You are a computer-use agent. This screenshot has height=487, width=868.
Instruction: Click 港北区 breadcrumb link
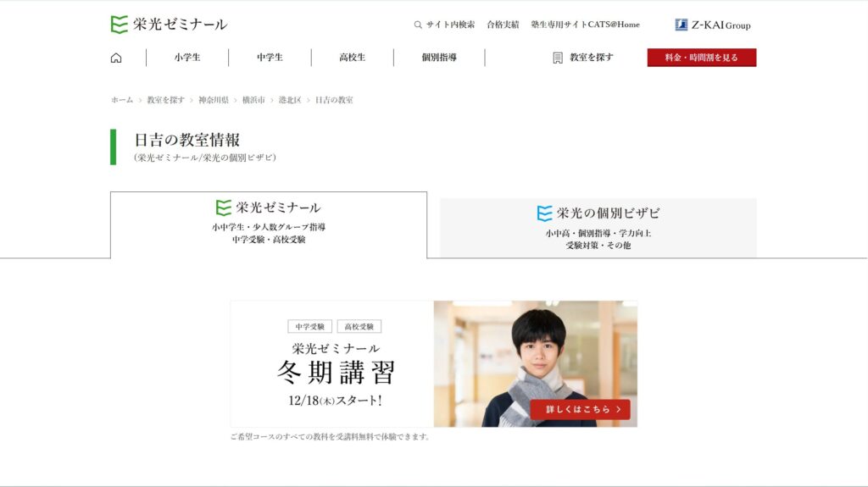[x=290, y=100]
